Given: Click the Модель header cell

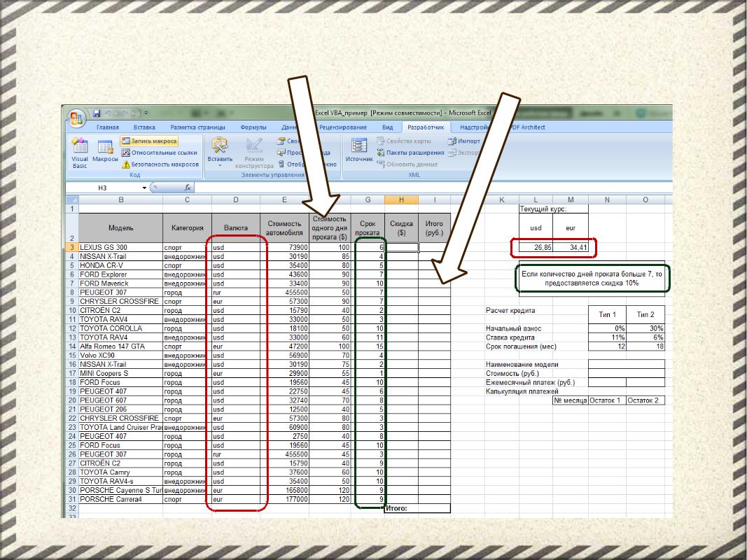Looking at the screenshot, I should [x=120, y=228].
